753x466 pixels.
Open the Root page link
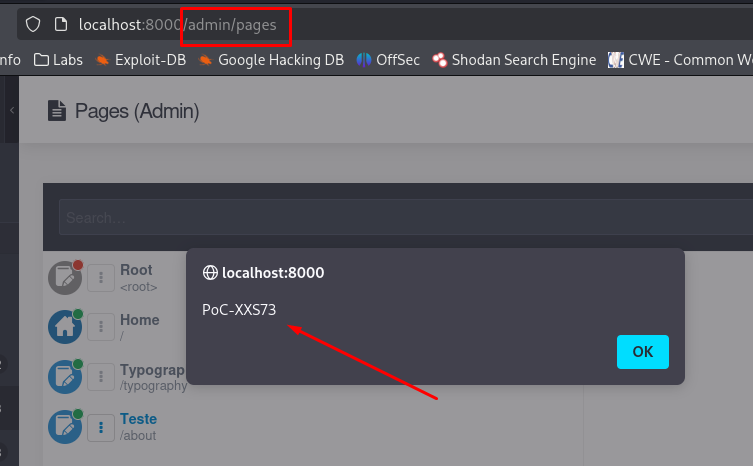coord(136,270)
